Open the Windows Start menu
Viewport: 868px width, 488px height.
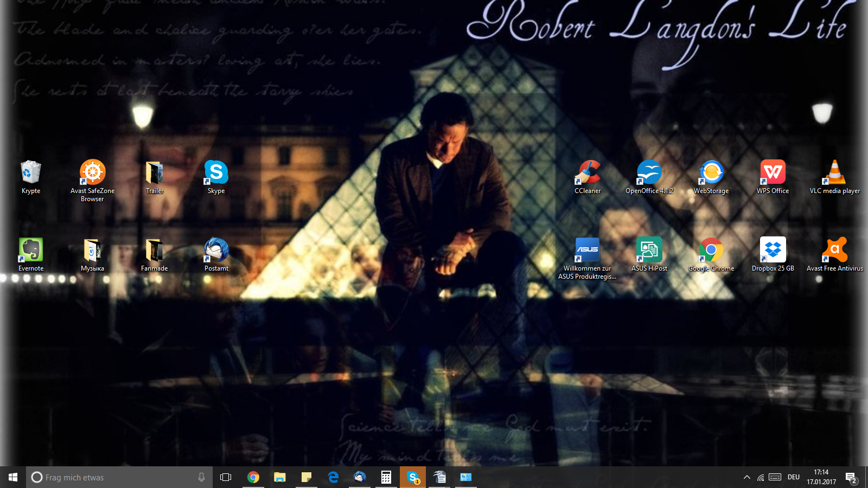(13, 477)
